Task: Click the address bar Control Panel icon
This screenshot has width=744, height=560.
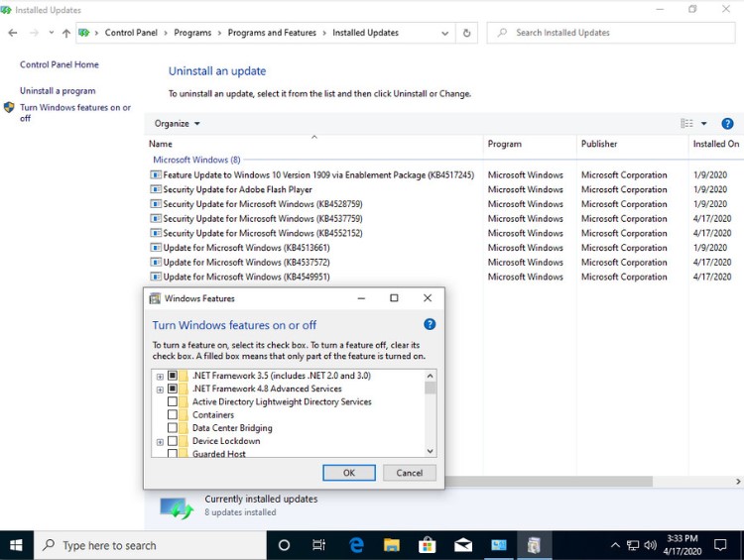Action: [x=84, y=33]
